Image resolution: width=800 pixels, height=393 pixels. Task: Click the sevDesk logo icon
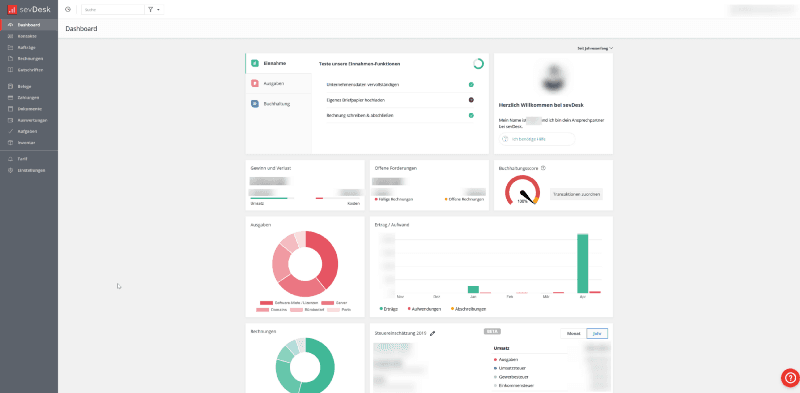pyautogui.click(x=12, y=9)
